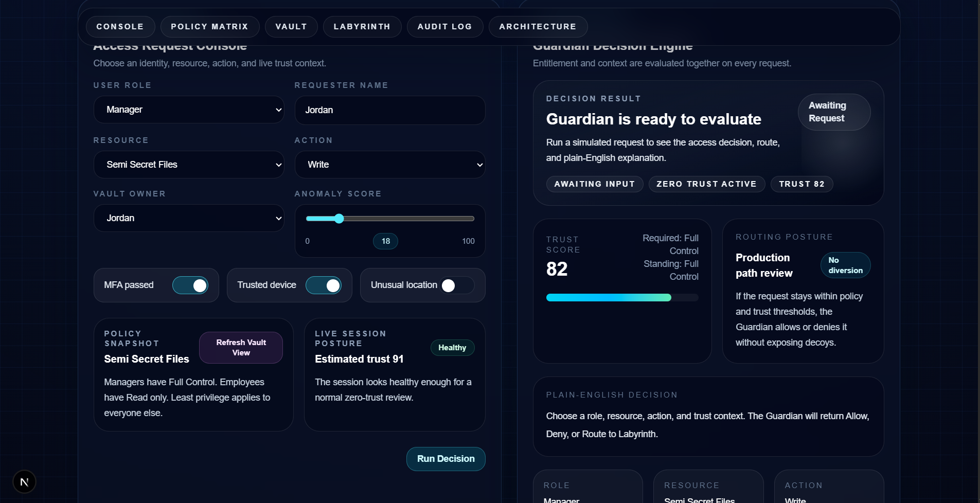Click Refresh Vault View
Image resolution: width=980 pixels, height=503 pixels.
click(x=241, y=347)
